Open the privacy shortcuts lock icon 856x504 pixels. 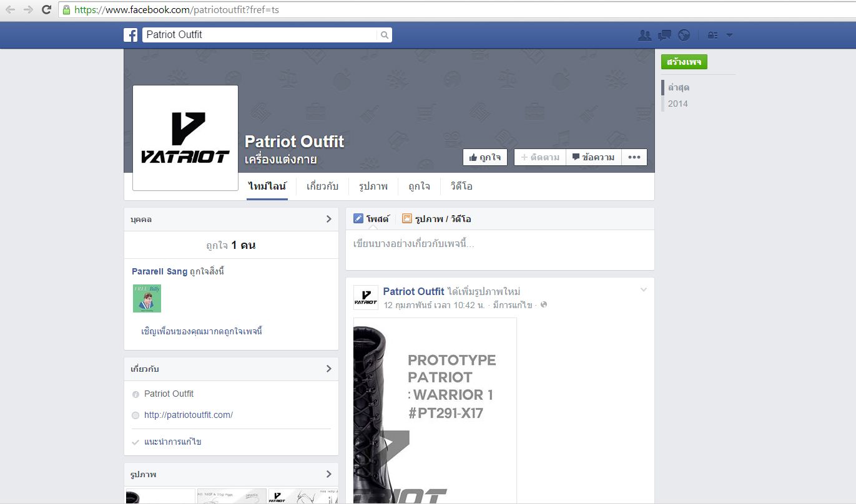[712, 36]
